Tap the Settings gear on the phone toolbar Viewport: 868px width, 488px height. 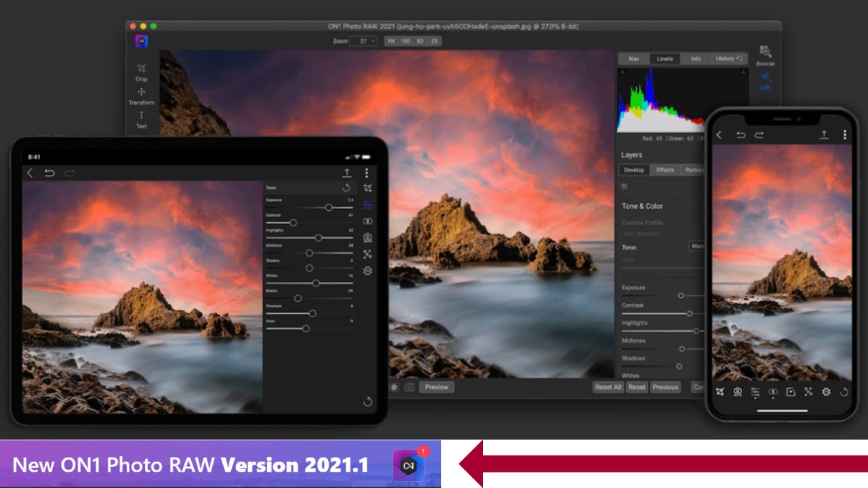point(826,392)
